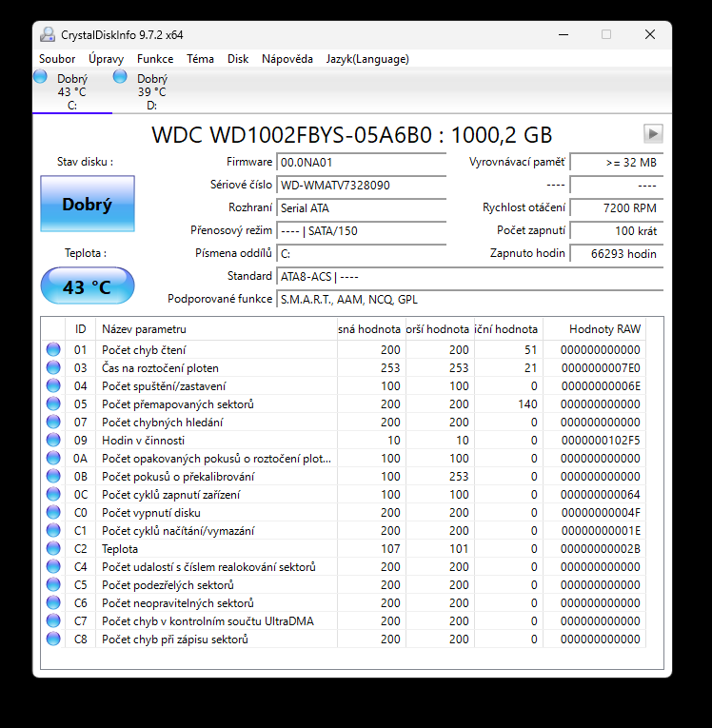Click the 43 °C temperature indicator
Viewport: 712px width, 728px height.
pos(88,286)
